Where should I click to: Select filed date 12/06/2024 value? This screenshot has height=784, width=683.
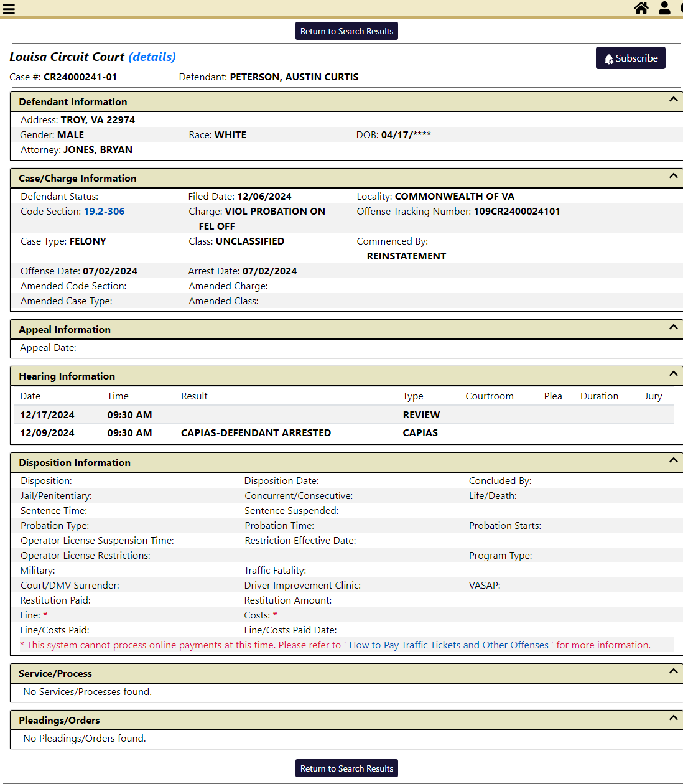point(264,197)
